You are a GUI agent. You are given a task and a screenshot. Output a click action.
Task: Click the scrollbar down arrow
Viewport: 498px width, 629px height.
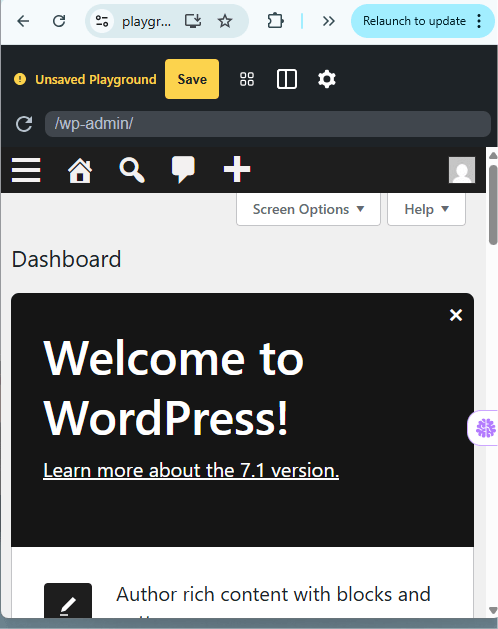click(x=493, y=611)
